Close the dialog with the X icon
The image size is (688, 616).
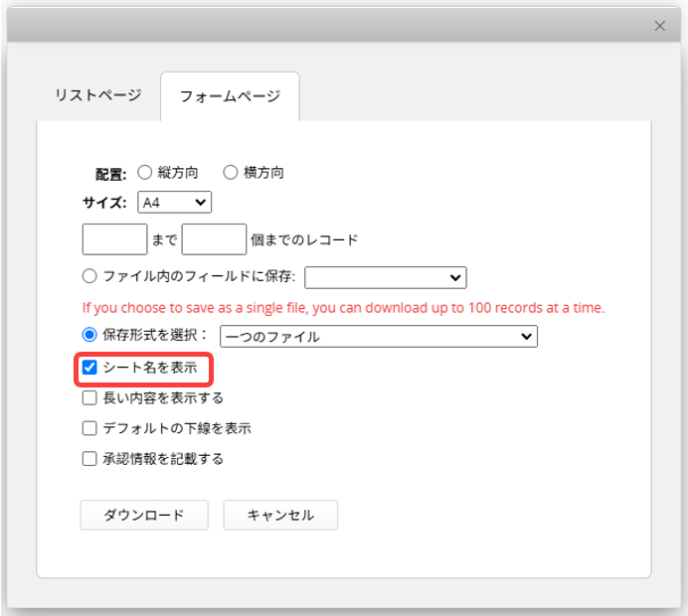pyautogui.click(x=659, y=26)
